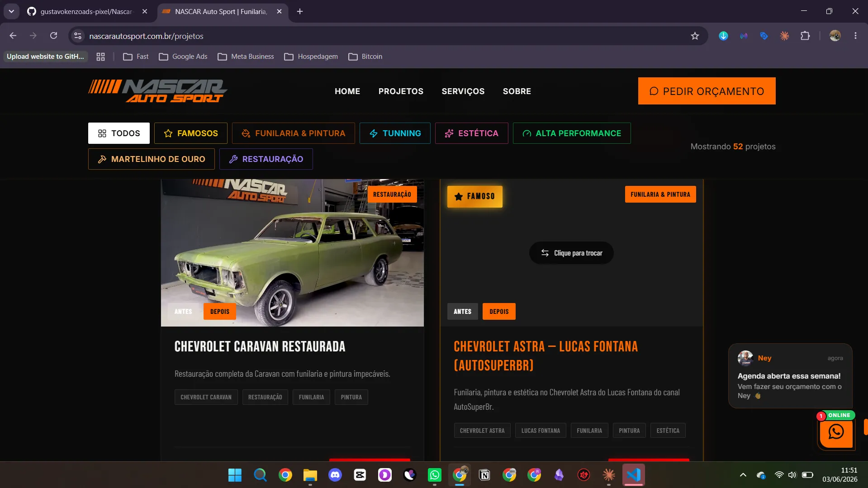
Task: Click PEDIR ORÇAMENTO button
Action: point(707,91)
